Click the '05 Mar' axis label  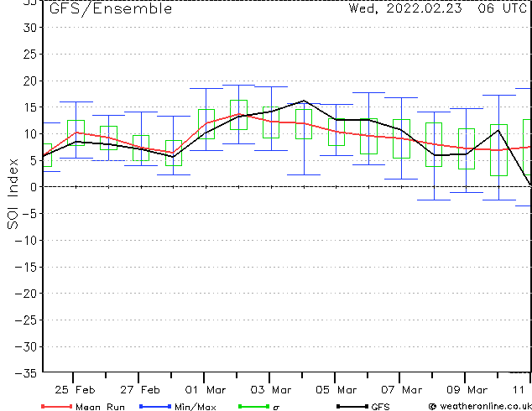336,390
